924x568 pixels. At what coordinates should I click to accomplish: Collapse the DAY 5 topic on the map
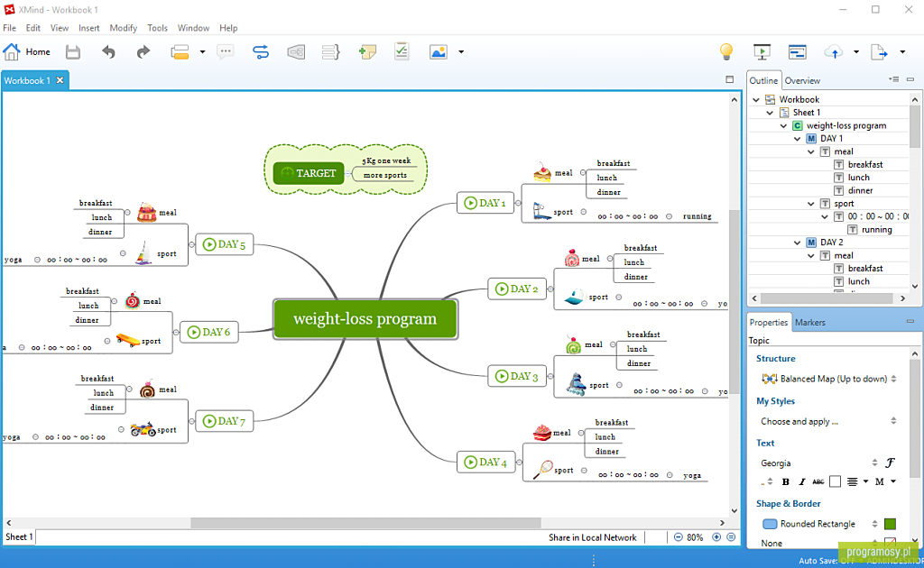[x=191, y=244]
